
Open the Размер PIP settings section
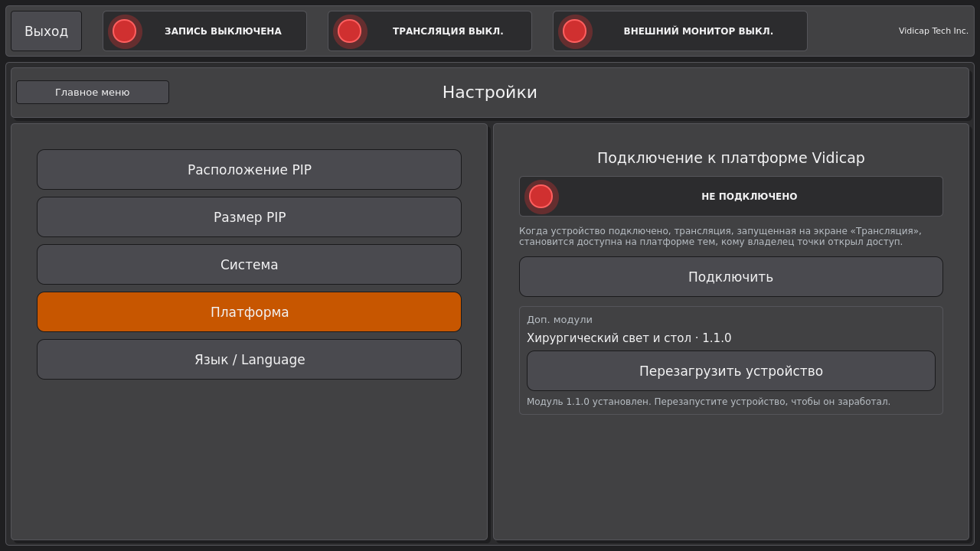pos(250,217)
